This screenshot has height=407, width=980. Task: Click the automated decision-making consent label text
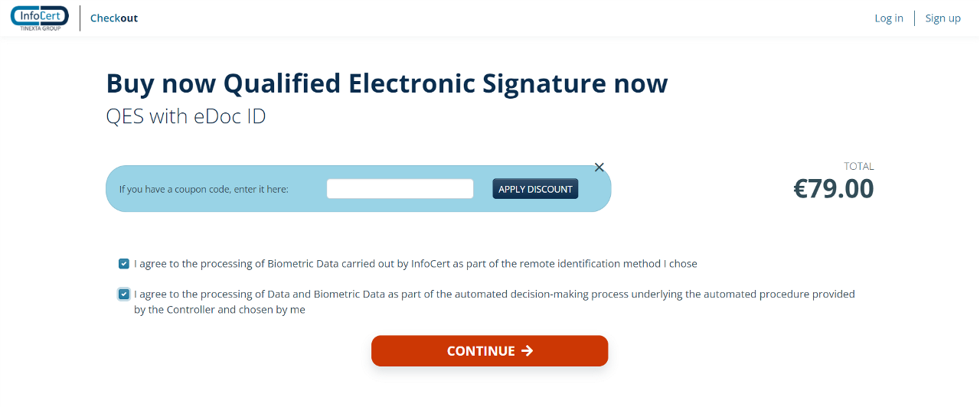click(494, 295)
